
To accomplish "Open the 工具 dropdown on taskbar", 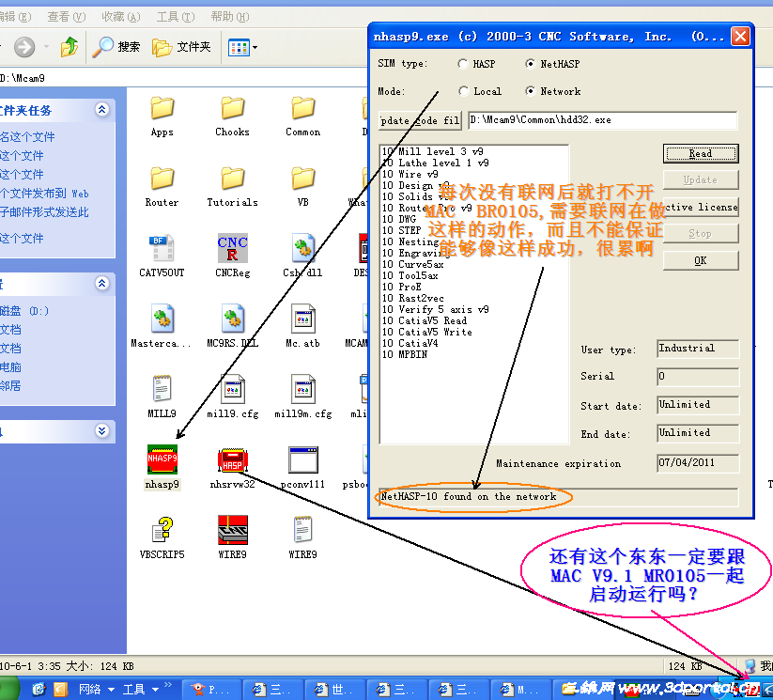I will (141, 689).
